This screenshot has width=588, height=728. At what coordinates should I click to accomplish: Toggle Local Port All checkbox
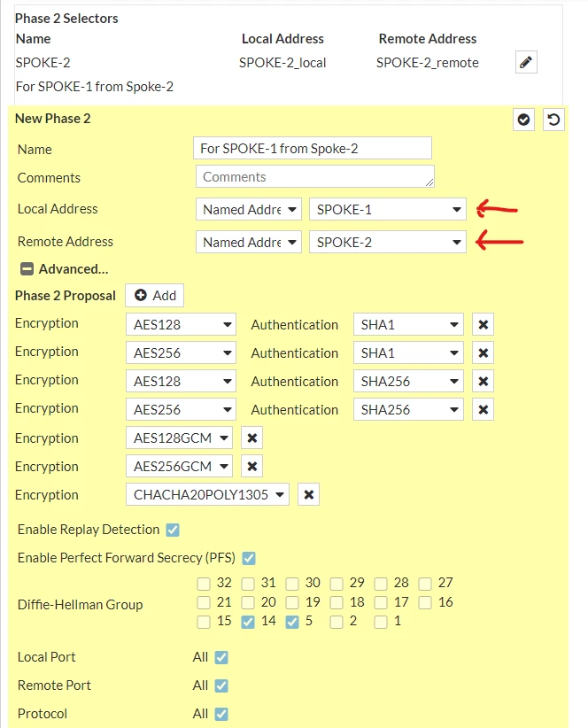click(221, 657)
